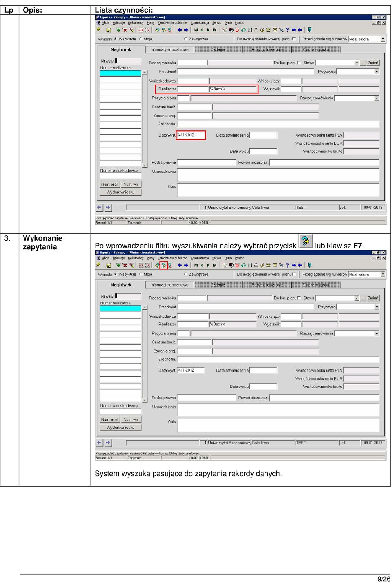This screenshot has height=582, width=392.
Task: Click 'Wydruk wniosku' button in second screenshot
Action: pos(120,428)
